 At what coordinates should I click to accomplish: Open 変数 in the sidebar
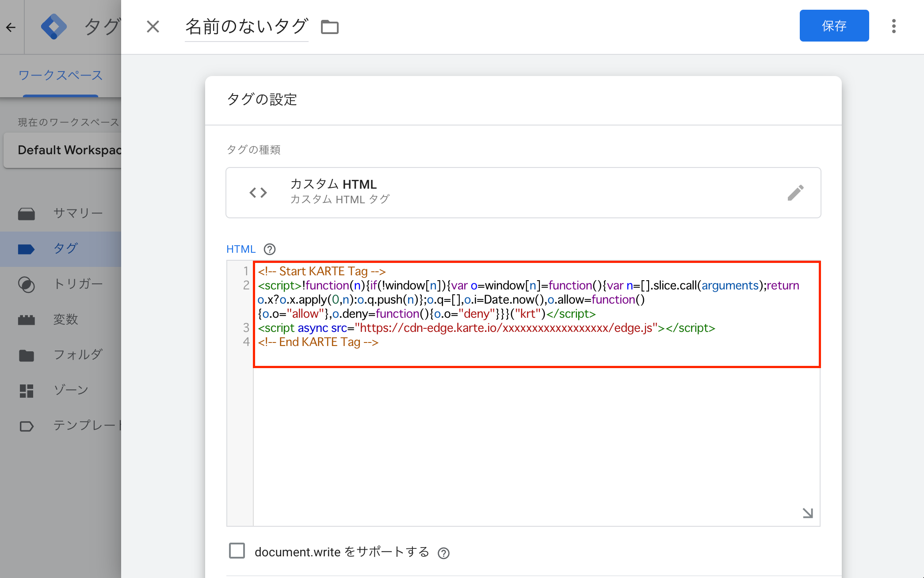(x=61, y=319)
